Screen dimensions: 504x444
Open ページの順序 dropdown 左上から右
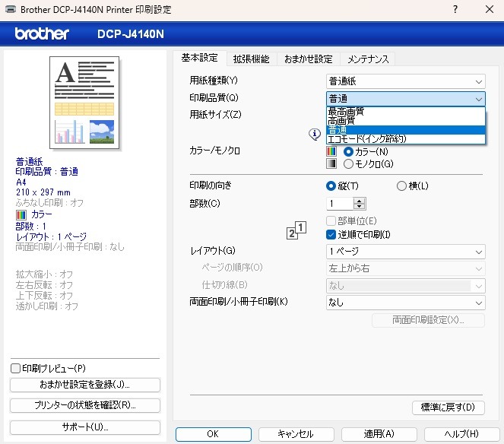point(406,268)
